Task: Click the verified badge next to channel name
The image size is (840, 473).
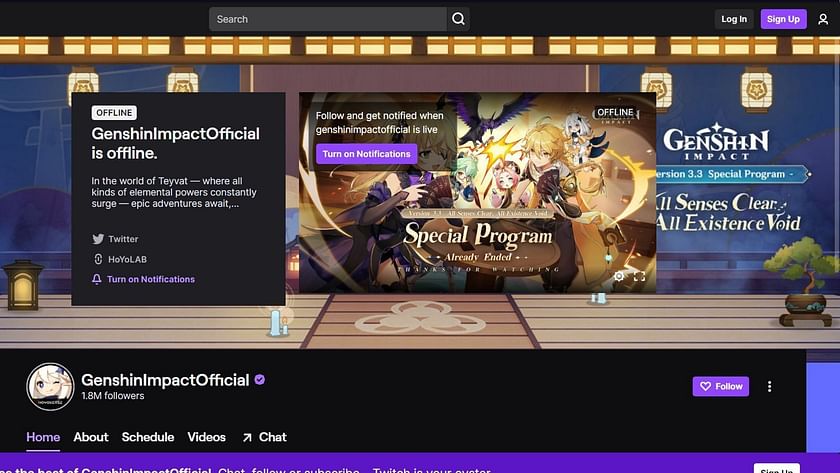Action: click(x=260, y=380)
